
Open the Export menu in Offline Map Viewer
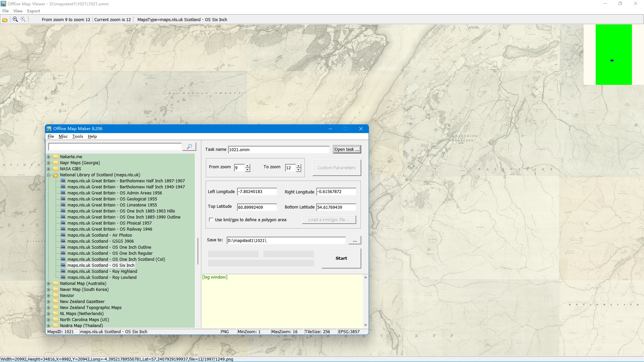[34, 11]
